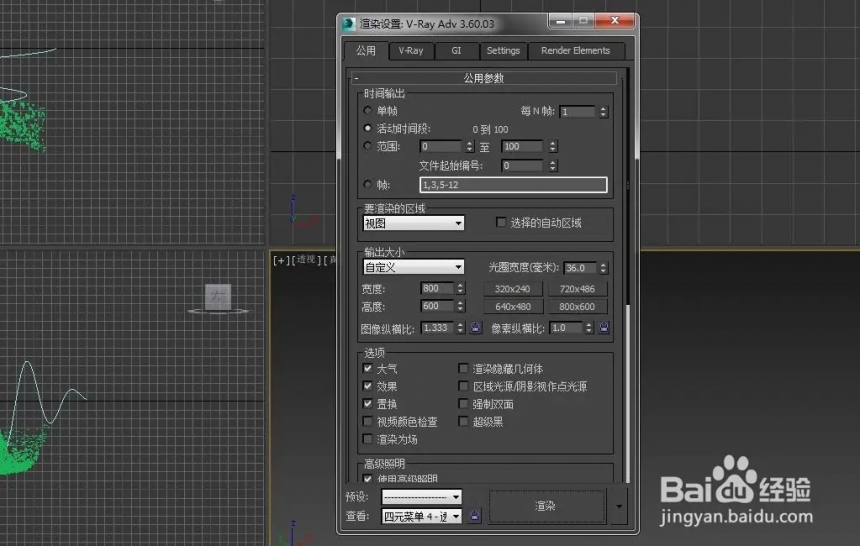Click the 透视 viewport label
The image size is (860, 546).
click(305, 260)
